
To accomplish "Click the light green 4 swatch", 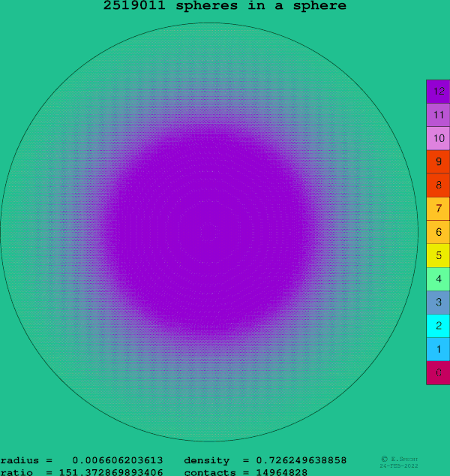I will pyautogui.click(x=438, y=279).
